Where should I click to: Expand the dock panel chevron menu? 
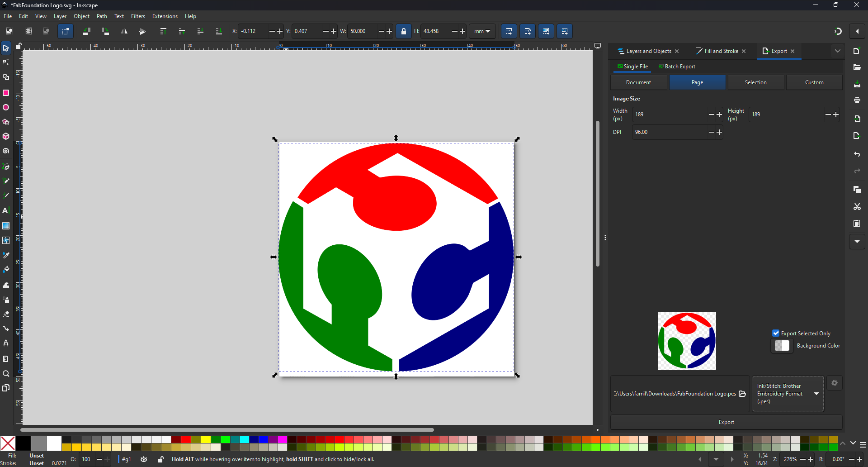tap(838, 51)
